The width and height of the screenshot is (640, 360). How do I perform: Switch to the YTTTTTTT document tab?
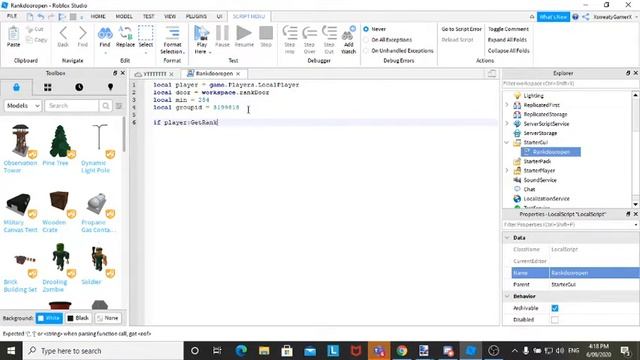tap(154, 74)
